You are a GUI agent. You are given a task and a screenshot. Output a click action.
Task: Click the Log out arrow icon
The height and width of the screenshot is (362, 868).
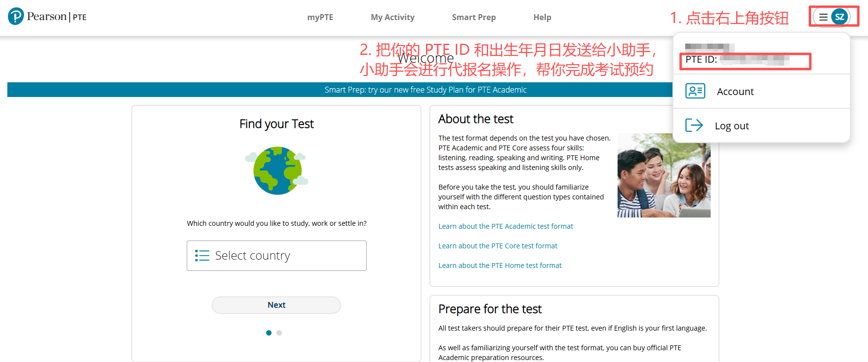pos(694,125)
